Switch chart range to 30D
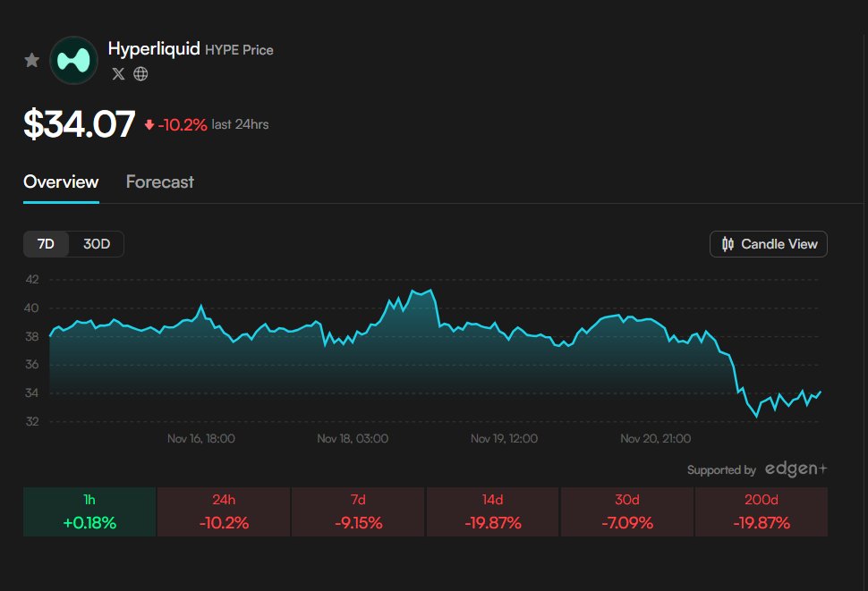This screenshot has width=868, height=591. coord(97,243)
